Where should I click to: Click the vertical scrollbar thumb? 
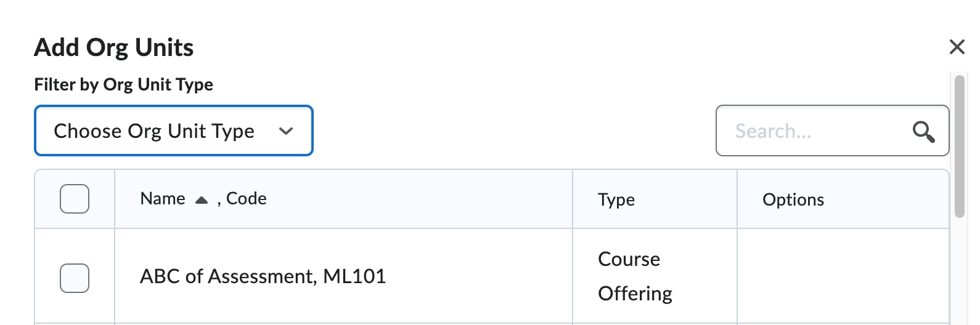tap(959, 146)
